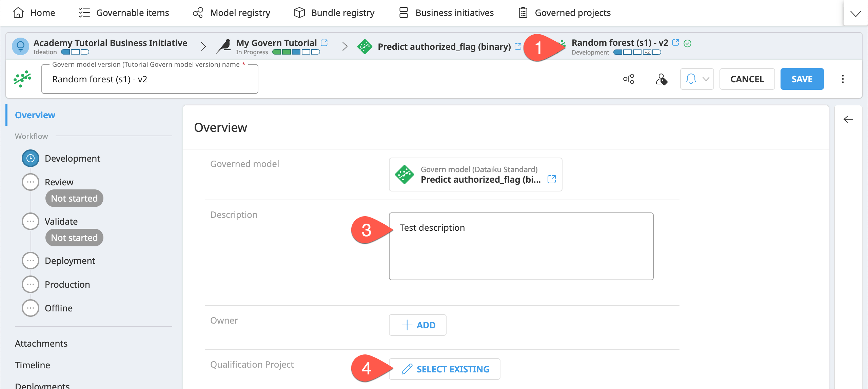Click the My Govern Tutorial bird icon

224,46
